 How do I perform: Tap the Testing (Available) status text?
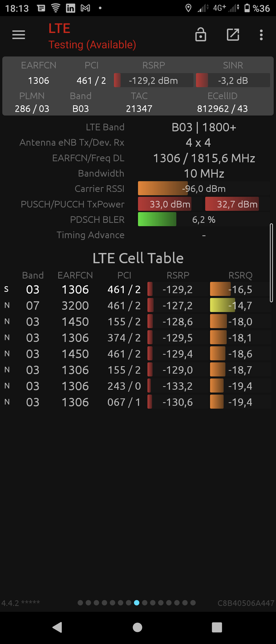pos(92,45)
